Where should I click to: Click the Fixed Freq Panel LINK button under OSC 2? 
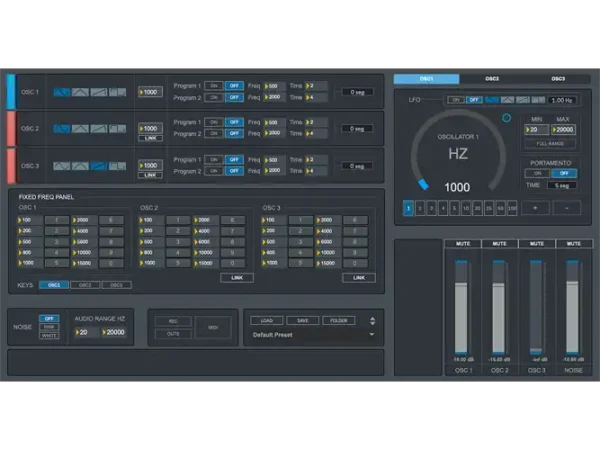[237, 278]
